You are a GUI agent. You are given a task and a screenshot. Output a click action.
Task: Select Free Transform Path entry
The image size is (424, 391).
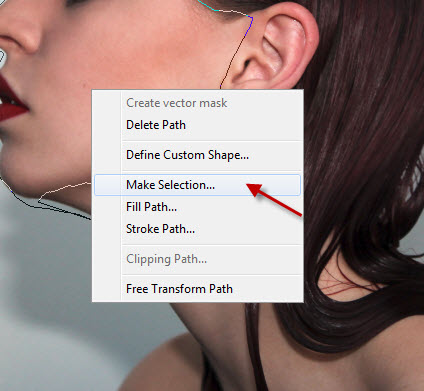(x=197, y=289)
